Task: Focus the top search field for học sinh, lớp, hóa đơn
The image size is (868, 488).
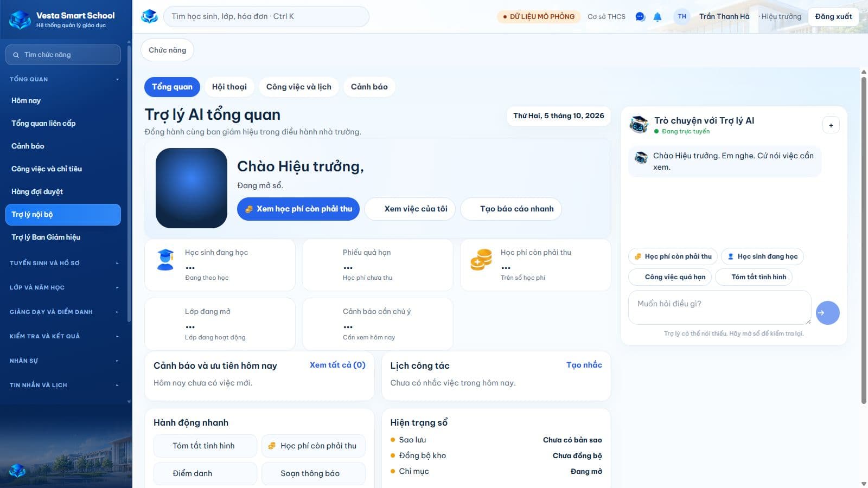Action: pyautogui.click(x=266, y=16)
